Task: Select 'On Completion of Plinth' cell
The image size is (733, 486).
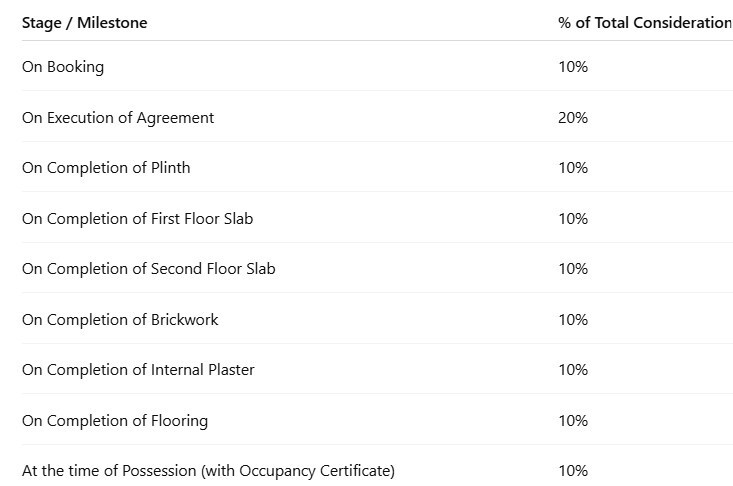Action: click(x=106, y=168)
